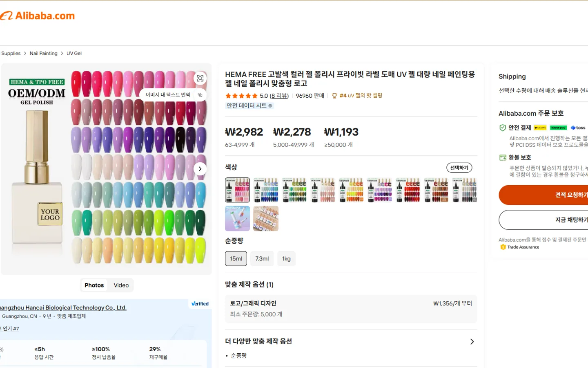The width and height of the screenshot is (588, 368).
Task: Select the pink color set swatch
Action: click(x=238, y=190)
